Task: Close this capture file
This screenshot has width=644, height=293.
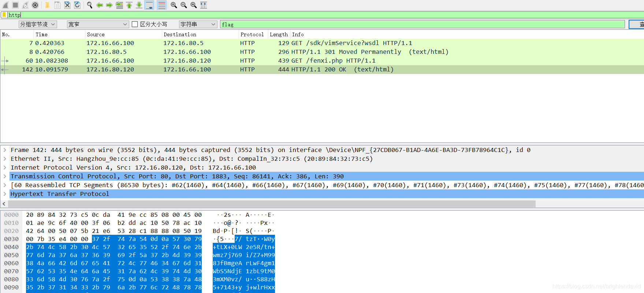Action: [x=67, y=5]
